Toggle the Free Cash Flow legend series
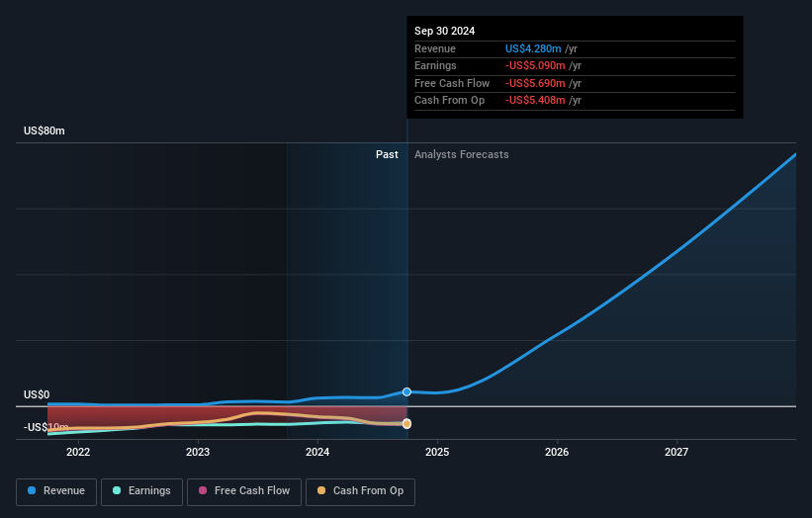Image resolution: width=812 pixels, height=518 pixels. [244, 491]
